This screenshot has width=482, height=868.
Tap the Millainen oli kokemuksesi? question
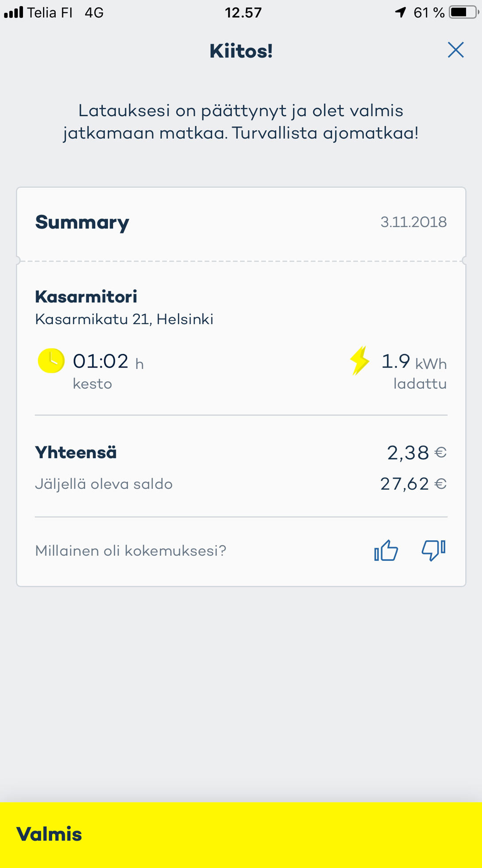[131, 550]
